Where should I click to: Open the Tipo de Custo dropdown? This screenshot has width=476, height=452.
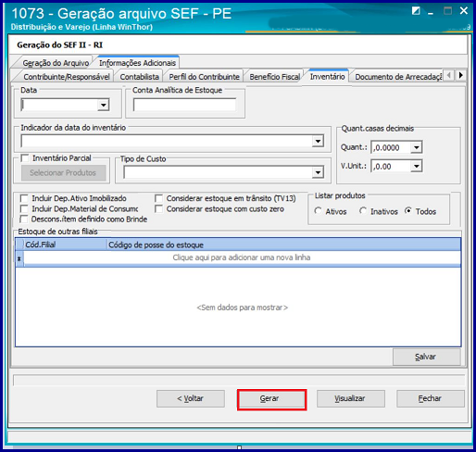318,172
